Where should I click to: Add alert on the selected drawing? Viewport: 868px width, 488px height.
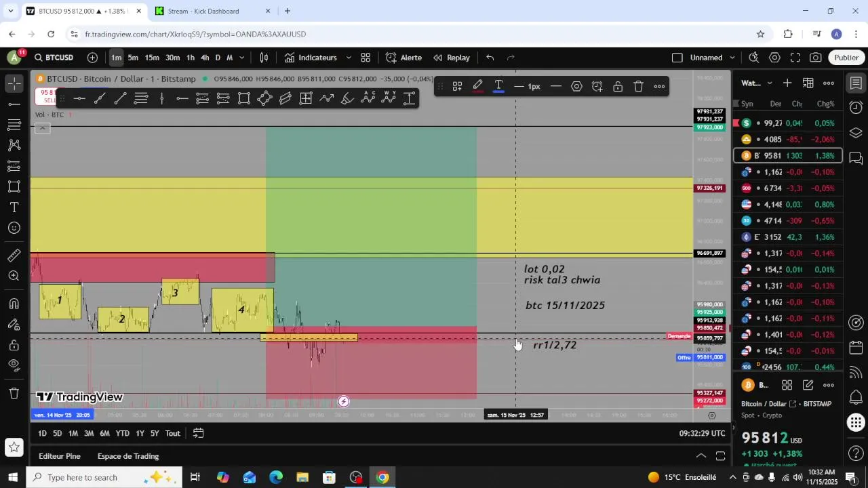(x=597, y=87)
